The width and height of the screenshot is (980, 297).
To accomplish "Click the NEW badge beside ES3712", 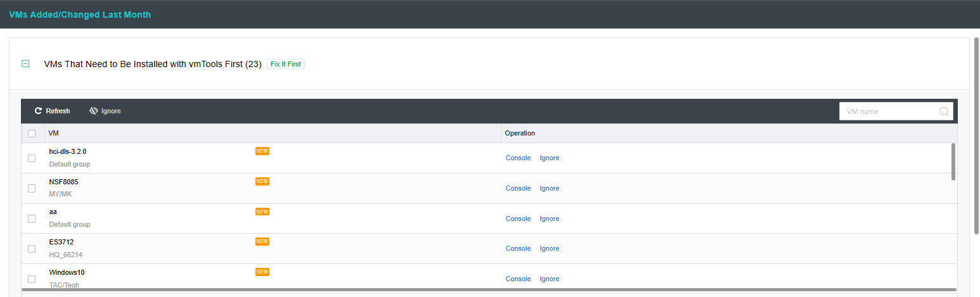I will [262, 241].
